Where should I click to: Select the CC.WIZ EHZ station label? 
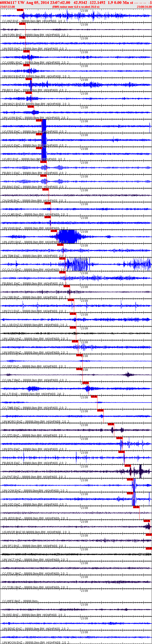click(34, 21)
